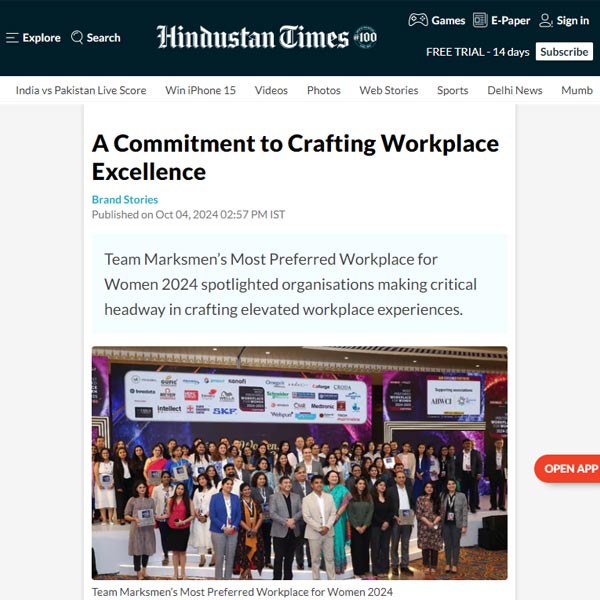
Task: Open Games via the controller icon
Action: [x=418, y=20]
